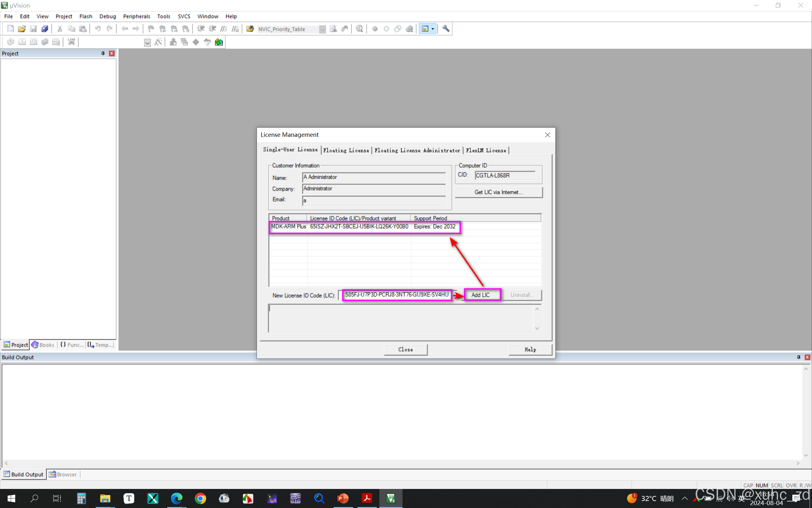Click inside the license message text box
The image size is (812, 508).
pyautogui.click(x=401, y=318)
